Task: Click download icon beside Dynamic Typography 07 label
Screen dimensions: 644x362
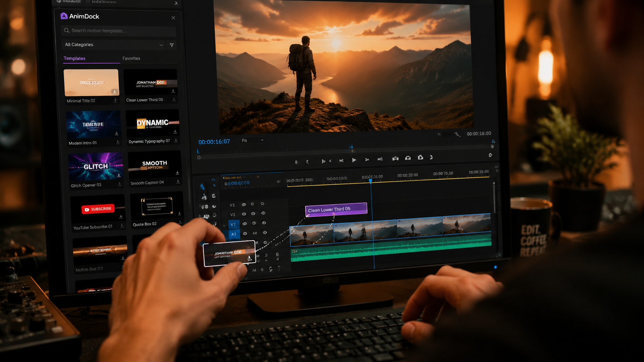Action: point(176,140)
